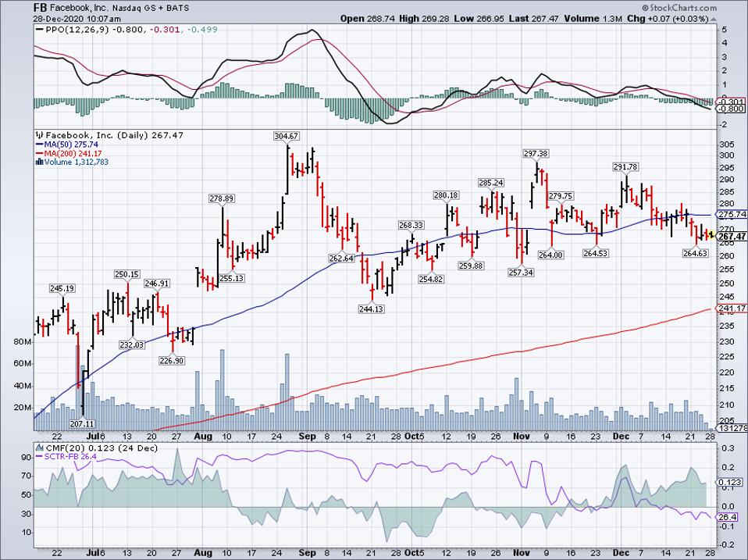Click the 20M volume axis label

coord(23,408)
